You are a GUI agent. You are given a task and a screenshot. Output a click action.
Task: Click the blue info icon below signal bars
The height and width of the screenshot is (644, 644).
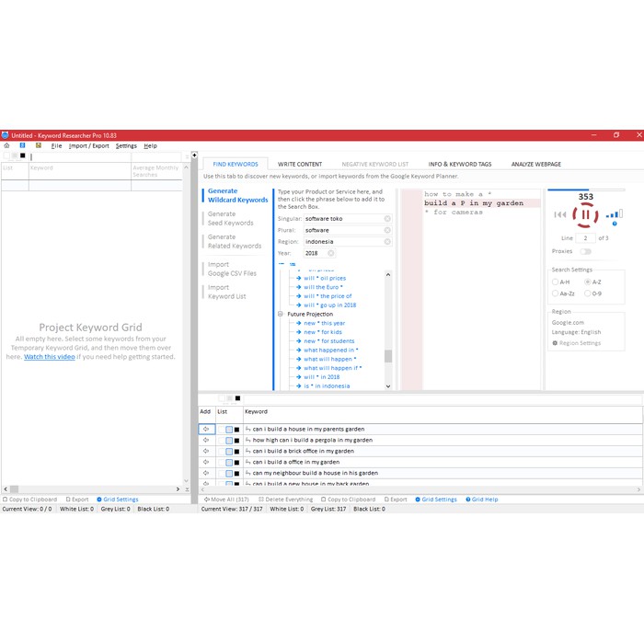[x=615, y=224]
